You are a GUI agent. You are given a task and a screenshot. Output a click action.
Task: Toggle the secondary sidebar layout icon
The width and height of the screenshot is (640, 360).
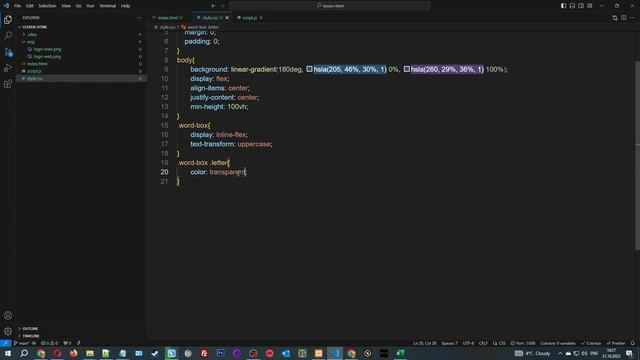coord(581,6)
